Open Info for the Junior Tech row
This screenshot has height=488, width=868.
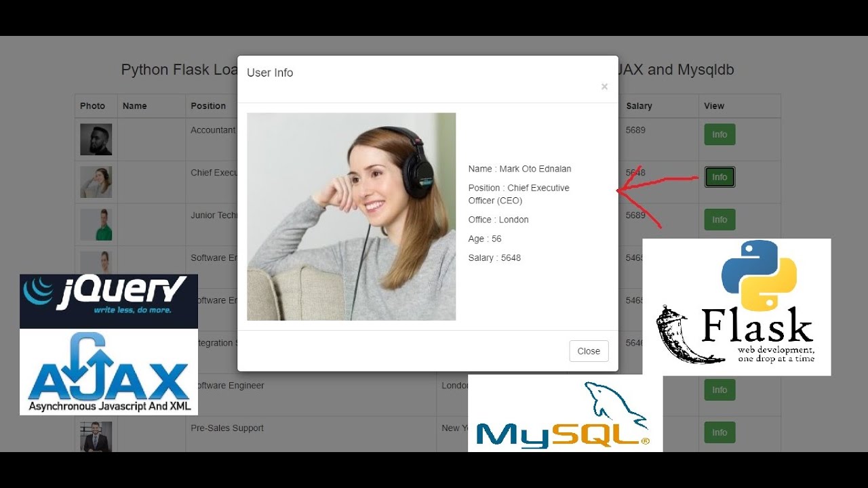(x=719, y=220)
